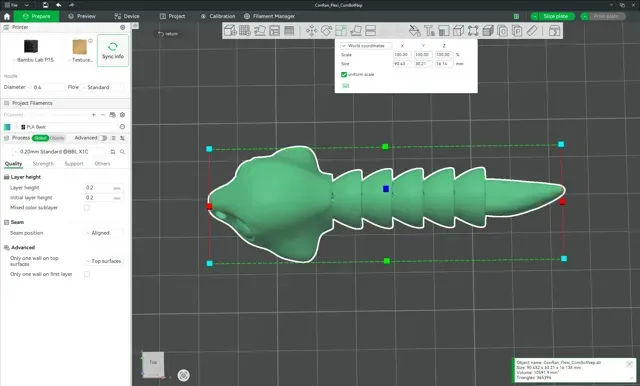Viewport: 640px width, 386px height.
Task: Search process settings with magnifier icon
Action: [122, 151]
